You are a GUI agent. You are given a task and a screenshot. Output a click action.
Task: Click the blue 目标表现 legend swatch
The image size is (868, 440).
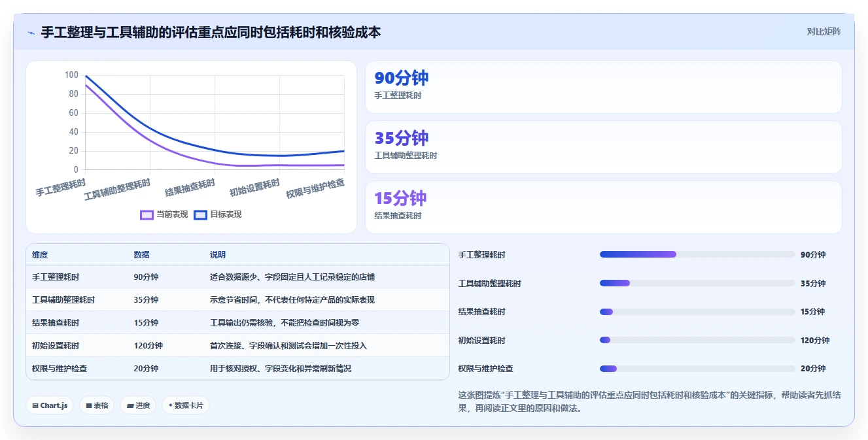(x=200, y=214)
